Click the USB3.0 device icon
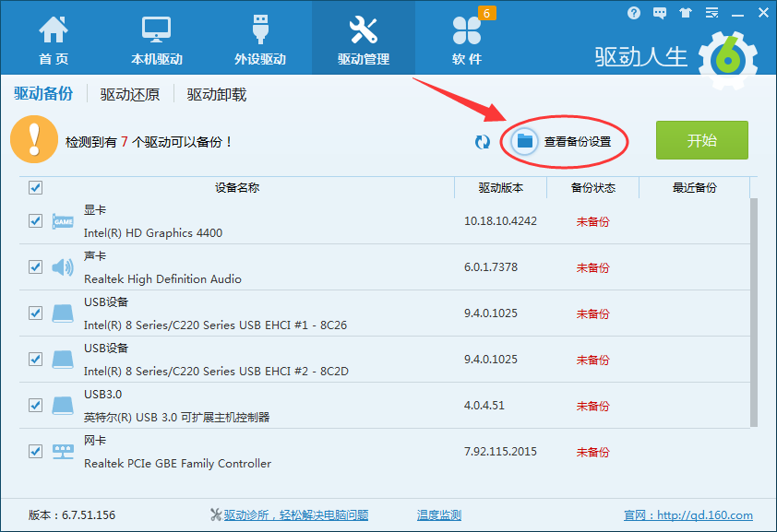 click(63, 406)
